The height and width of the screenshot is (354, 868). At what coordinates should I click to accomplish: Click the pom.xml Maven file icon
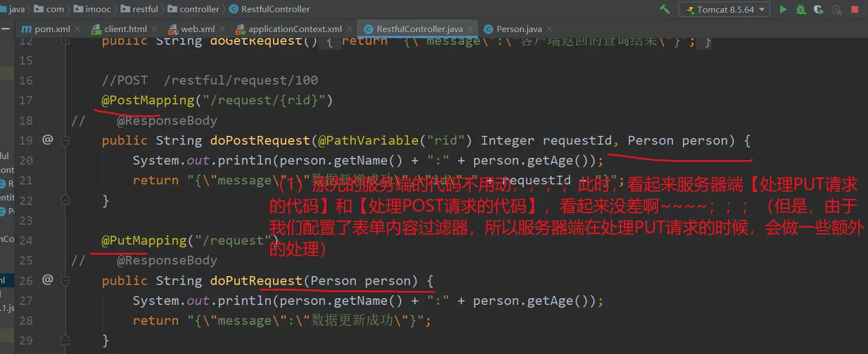tap(26, 29)
